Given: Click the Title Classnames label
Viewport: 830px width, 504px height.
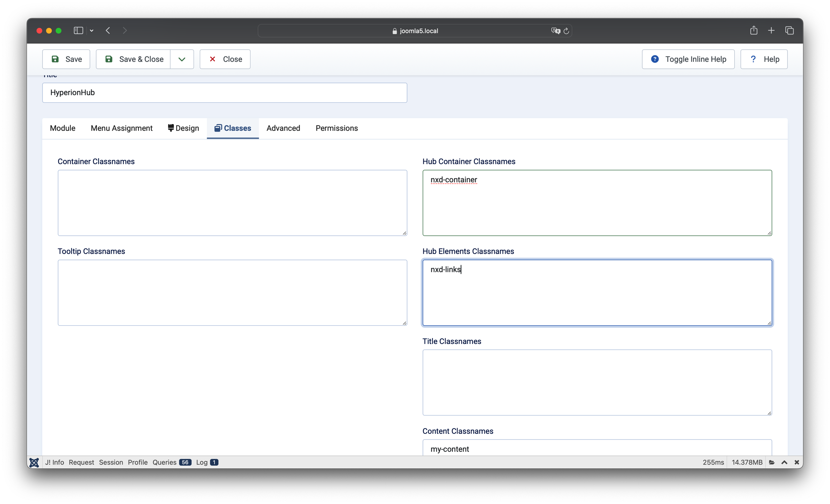Looking at the screenshot, I should (x=452, y=341).
